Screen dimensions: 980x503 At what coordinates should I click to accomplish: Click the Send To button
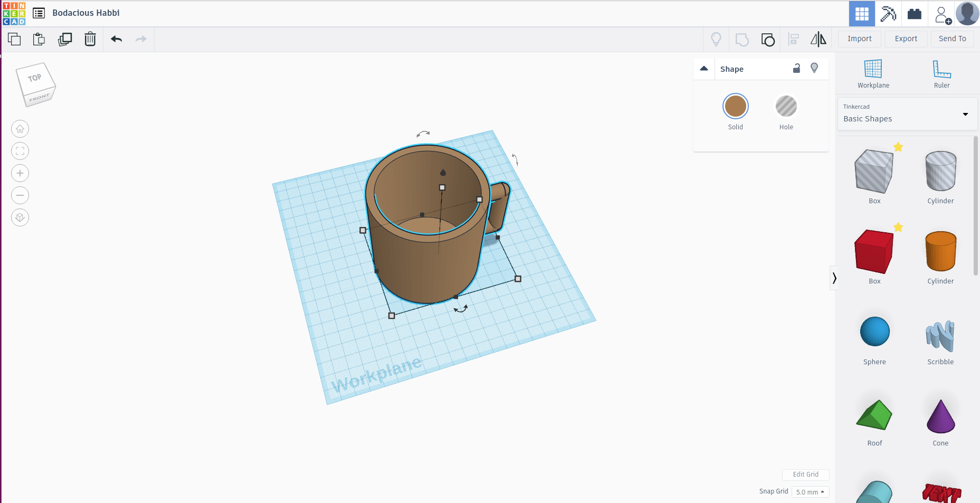953,39
